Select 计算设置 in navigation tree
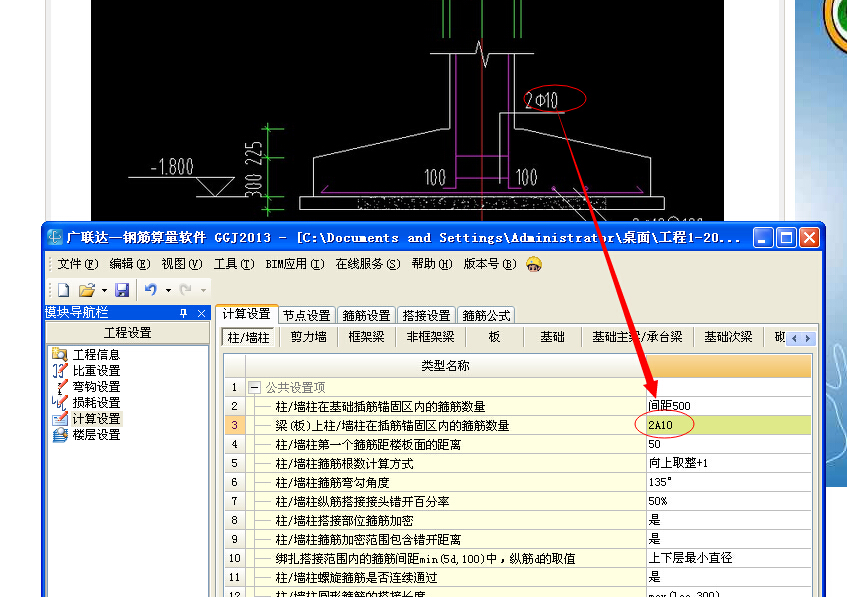Screen dimensions: 847x597 click(96, 419)
